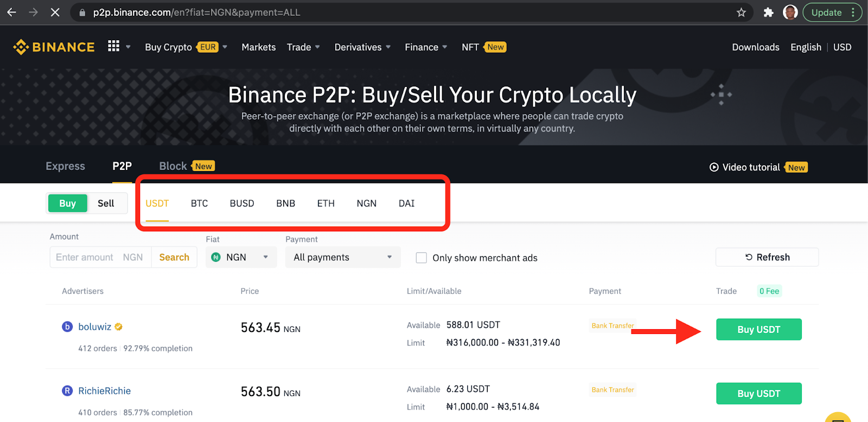This screenshot has width=868, height=422.
Task: Click the Binance logo
Action: click(x=54, y=47)
